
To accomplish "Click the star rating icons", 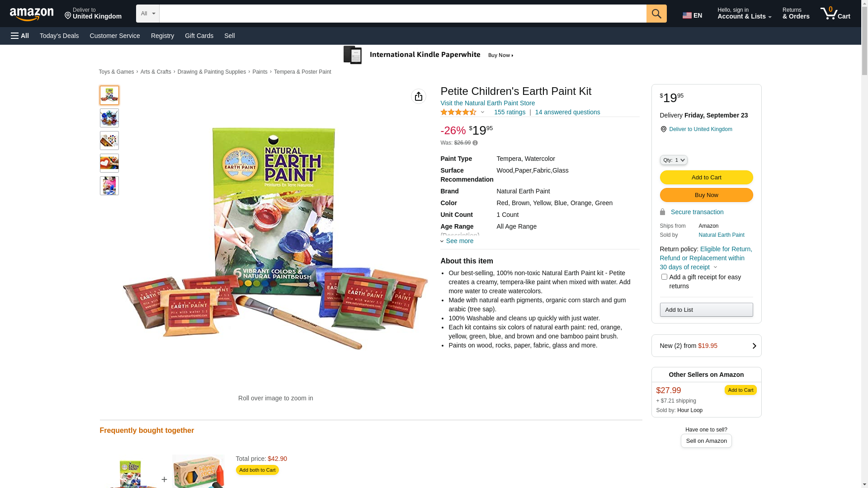I will [x=458, y=112].
